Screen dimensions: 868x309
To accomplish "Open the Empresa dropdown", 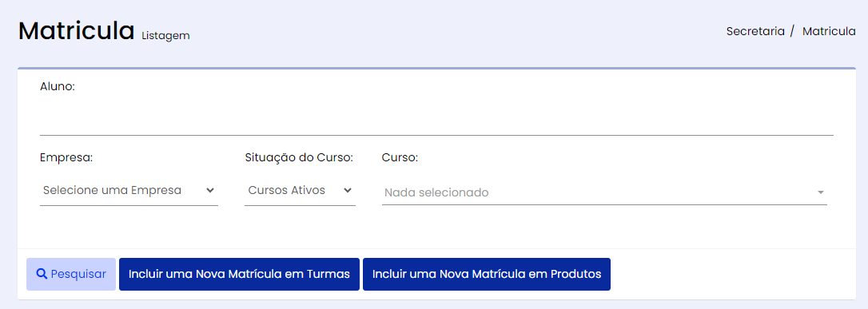I will 129,191.
